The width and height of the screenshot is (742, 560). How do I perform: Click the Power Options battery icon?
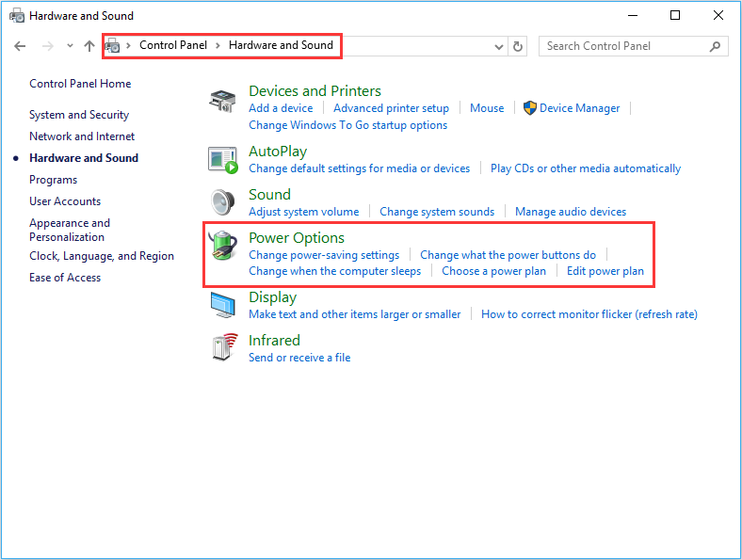[x=222, y=246]
